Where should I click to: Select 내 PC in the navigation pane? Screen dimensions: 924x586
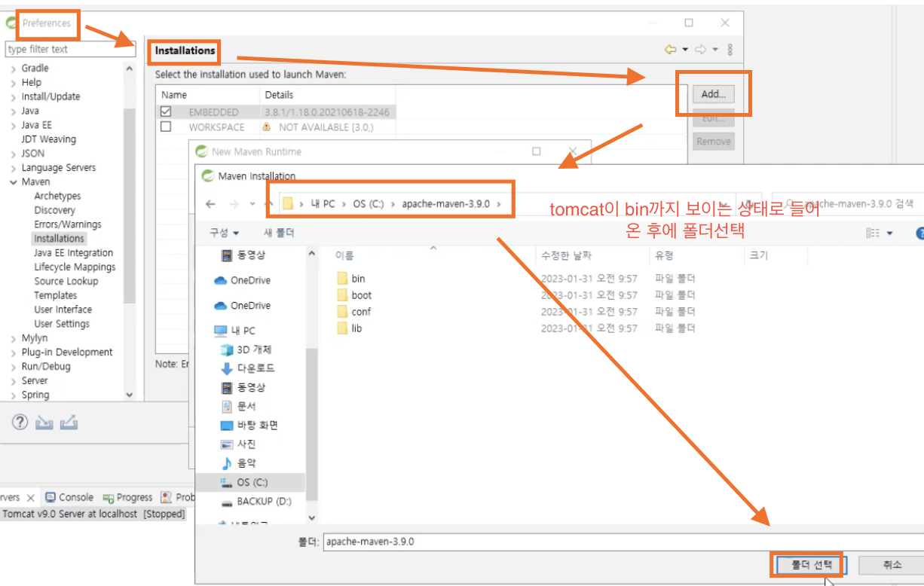pos(234,331)
